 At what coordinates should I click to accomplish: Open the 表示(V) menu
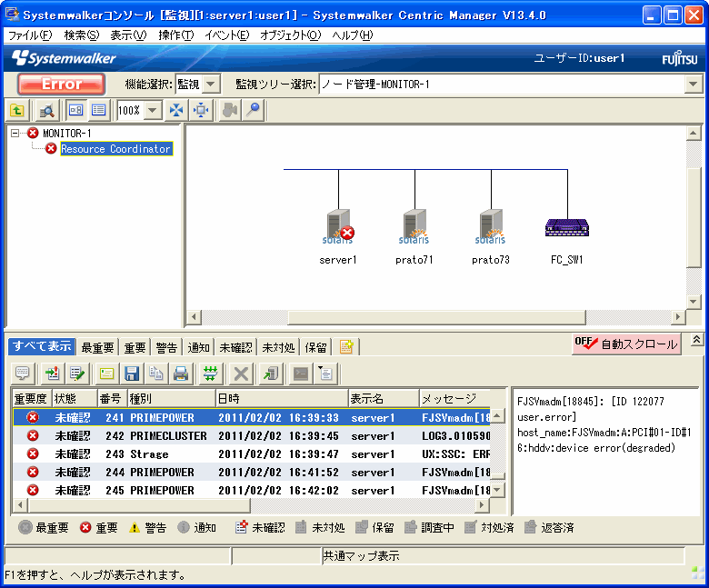coord(128,35)
